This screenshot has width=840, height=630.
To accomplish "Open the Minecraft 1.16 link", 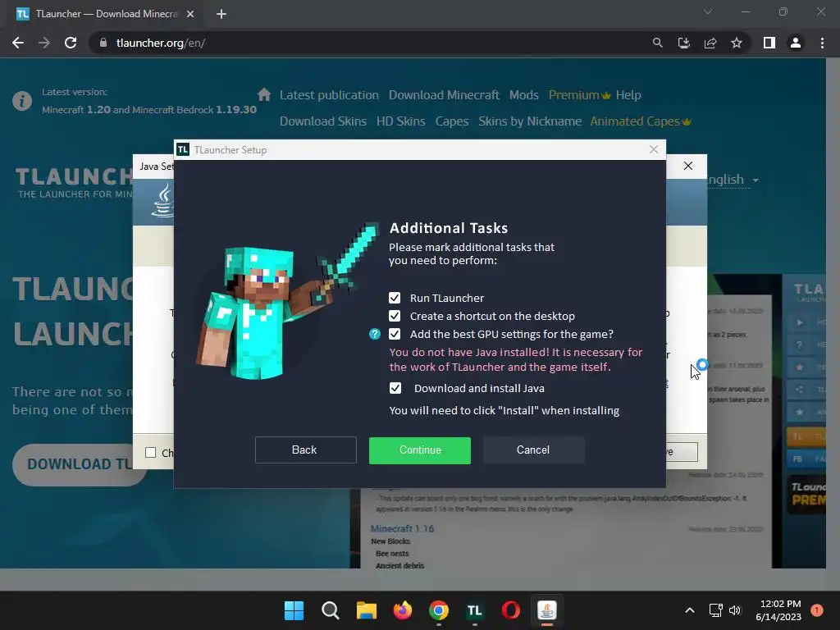I will click(x=402, y=529).
